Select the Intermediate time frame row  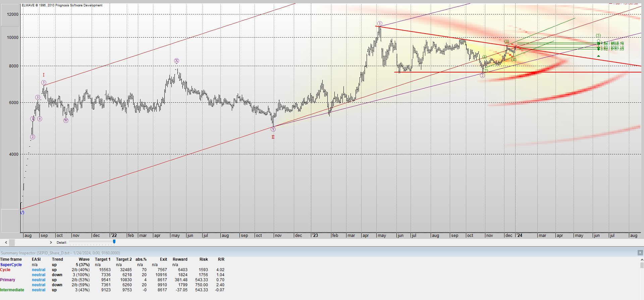pos(112,290)
